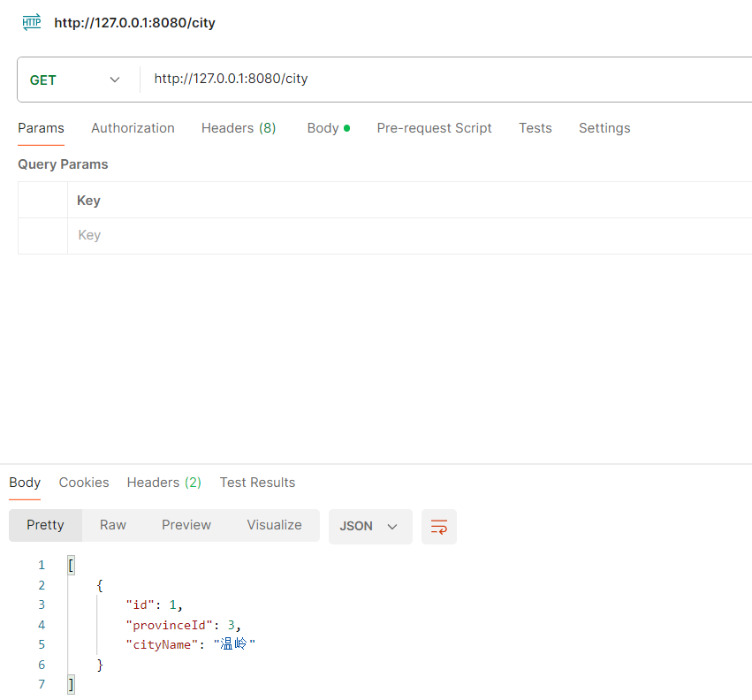Image resolution: width=752 pixels, height=700 pixels.
Task: Expand the JSON format dropdown
Action: 369,526
